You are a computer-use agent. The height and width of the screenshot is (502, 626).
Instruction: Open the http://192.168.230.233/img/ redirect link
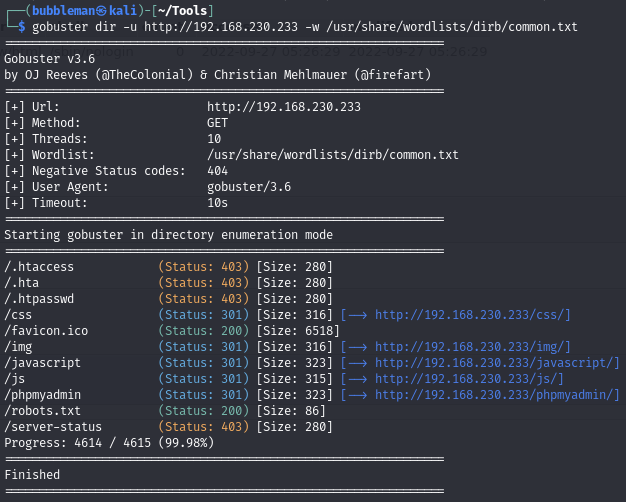coord(470,346)
